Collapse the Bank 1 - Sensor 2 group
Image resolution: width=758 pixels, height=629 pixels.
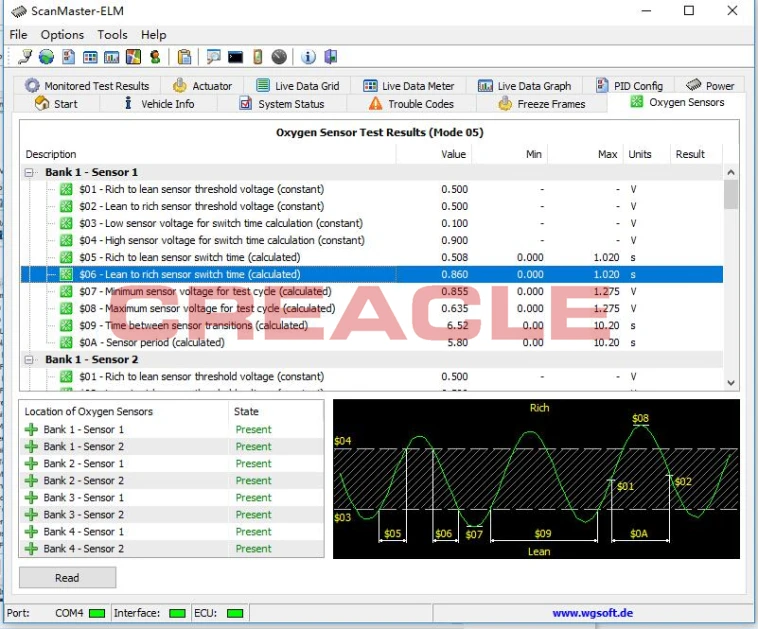(x=29, y=360)
